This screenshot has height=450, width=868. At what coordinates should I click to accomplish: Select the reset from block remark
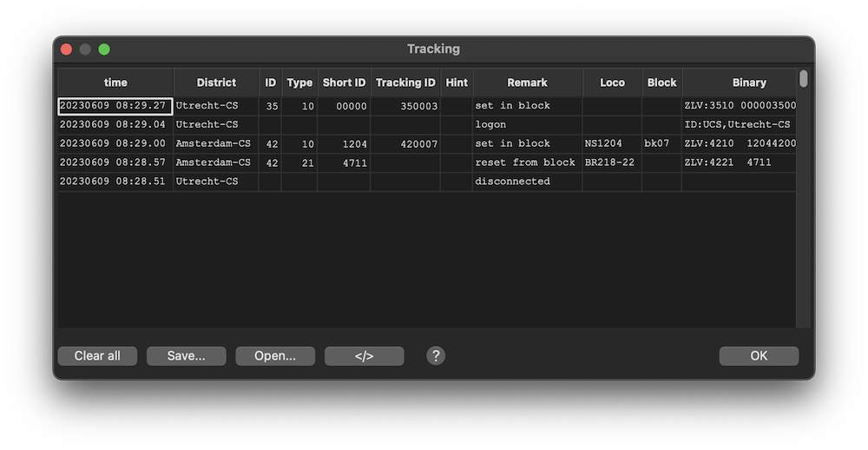click(525, 162)
